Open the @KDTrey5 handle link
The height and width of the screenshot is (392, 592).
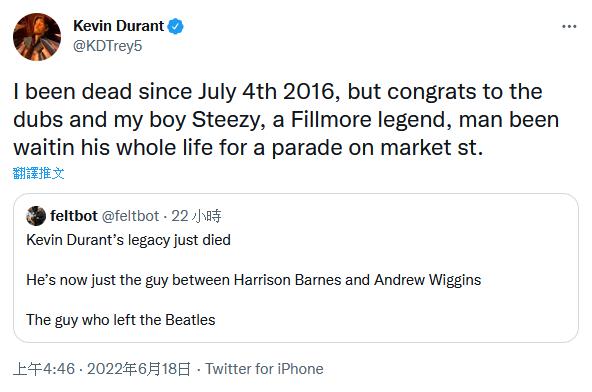(x=108, y=46)
